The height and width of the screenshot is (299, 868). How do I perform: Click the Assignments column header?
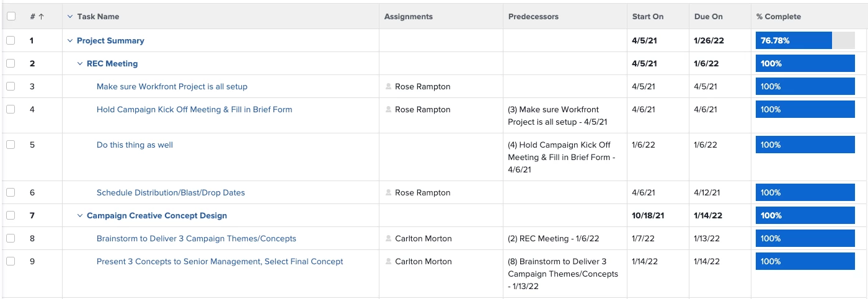pos(408,17)
